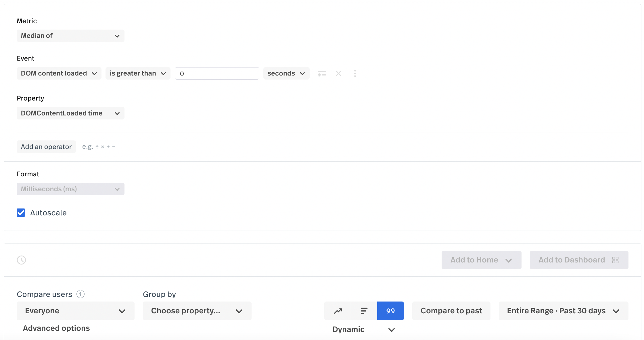This screenshot has height=340, width=644.
Task: Open the Choose property group by dropdown
Action: (x=197, y=311)
